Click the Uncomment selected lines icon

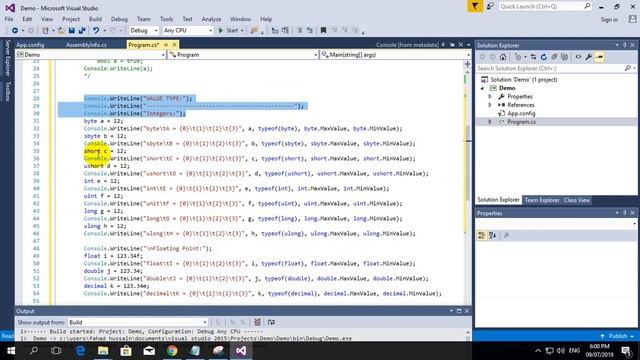[310, 31]
